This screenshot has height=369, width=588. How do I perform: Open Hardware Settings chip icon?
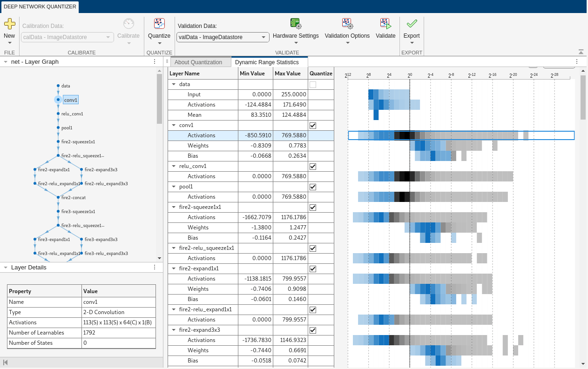coord(296,24)
